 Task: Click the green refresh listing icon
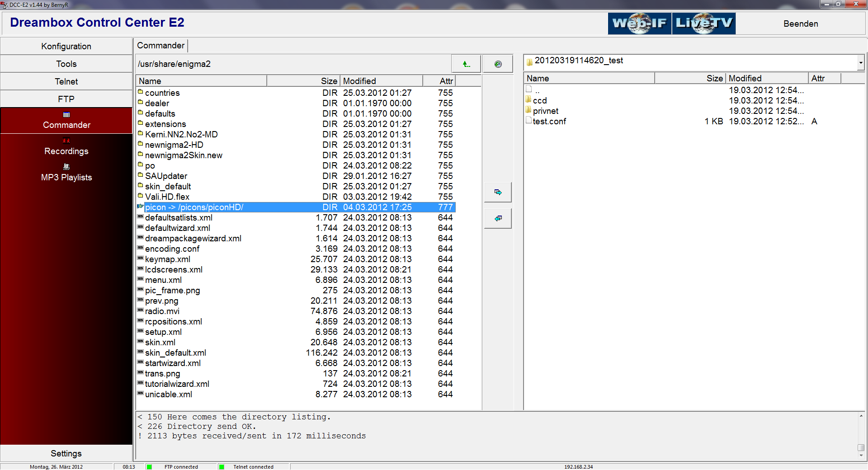point(498,64)
